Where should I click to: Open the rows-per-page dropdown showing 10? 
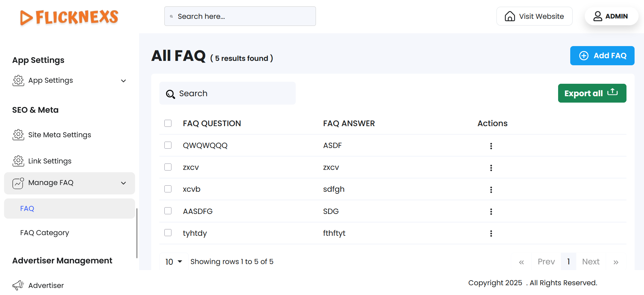tap(173, 262)
